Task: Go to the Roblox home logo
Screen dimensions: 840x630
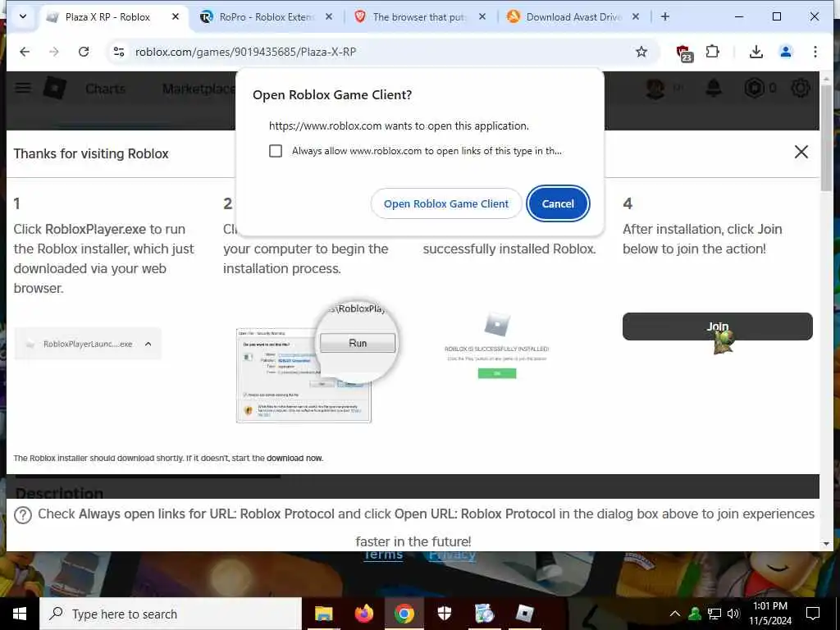Action: 55,88
